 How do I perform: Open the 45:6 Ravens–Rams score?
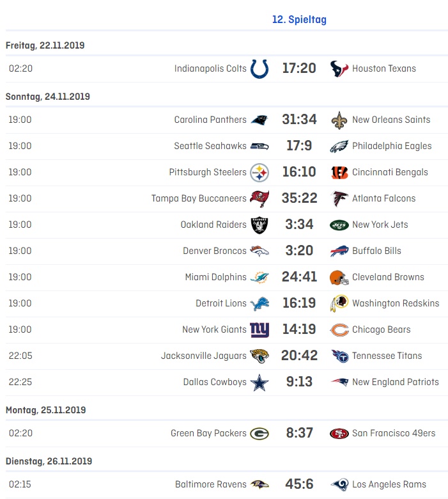click(299, 484)
